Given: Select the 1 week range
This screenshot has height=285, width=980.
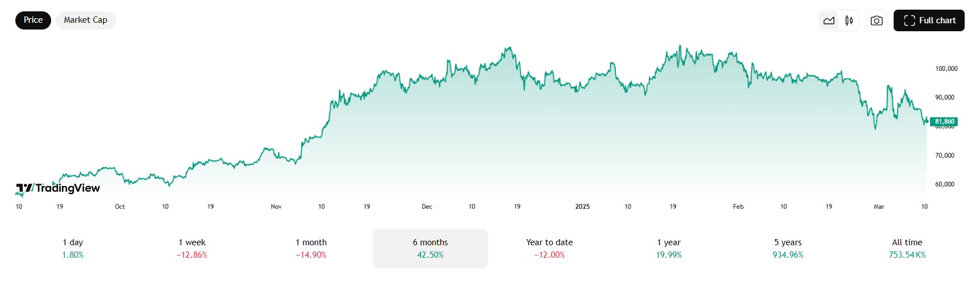Looking at the screenshot, I should 192,249.
